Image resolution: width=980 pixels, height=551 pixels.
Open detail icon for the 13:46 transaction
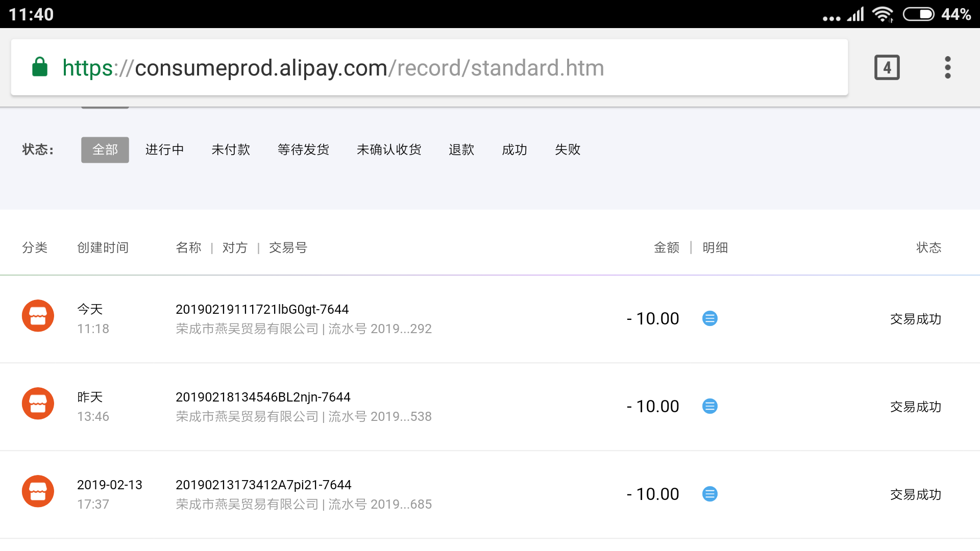click(709, 406)
